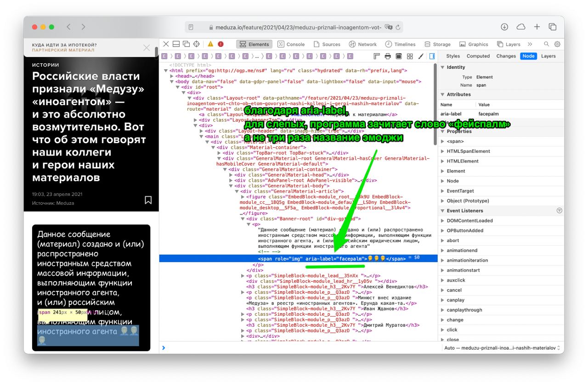Screen dimensions: 588x385
Task: Show more inspector tabs chevron
Action: point(530,45)
